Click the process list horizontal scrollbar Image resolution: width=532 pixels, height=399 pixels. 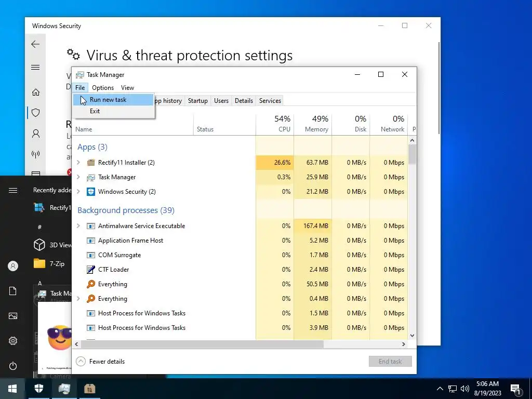[202, 344]
